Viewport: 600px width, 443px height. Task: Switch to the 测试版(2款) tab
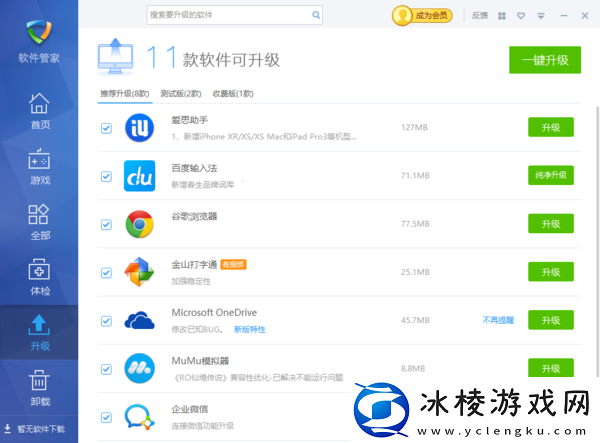tap(181, 94)
